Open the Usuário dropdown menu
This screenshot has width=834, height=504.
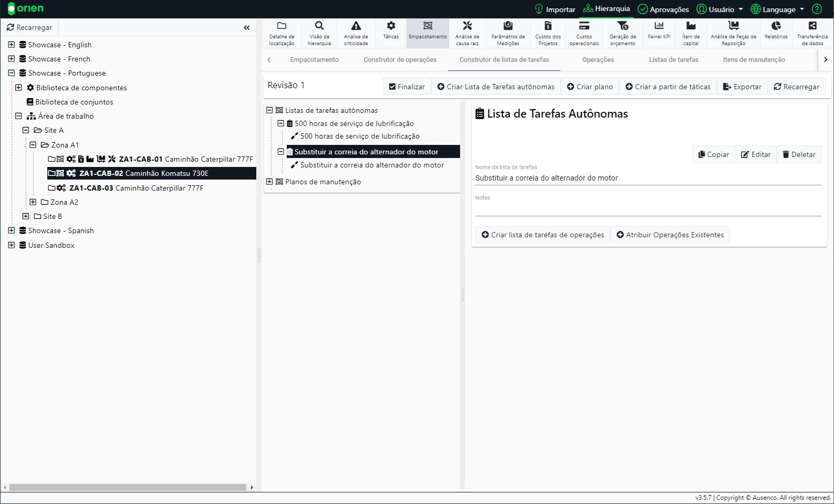tap(720, 9)
